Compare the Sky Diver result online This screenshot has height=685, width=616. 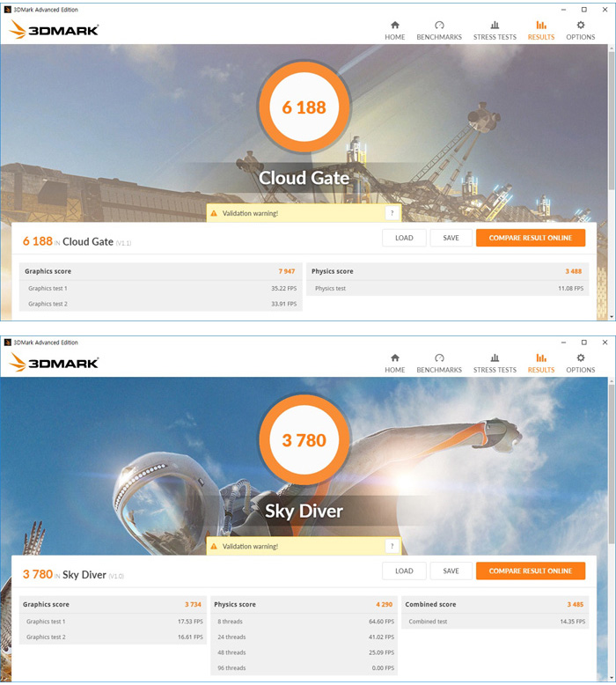click(531, 571)
